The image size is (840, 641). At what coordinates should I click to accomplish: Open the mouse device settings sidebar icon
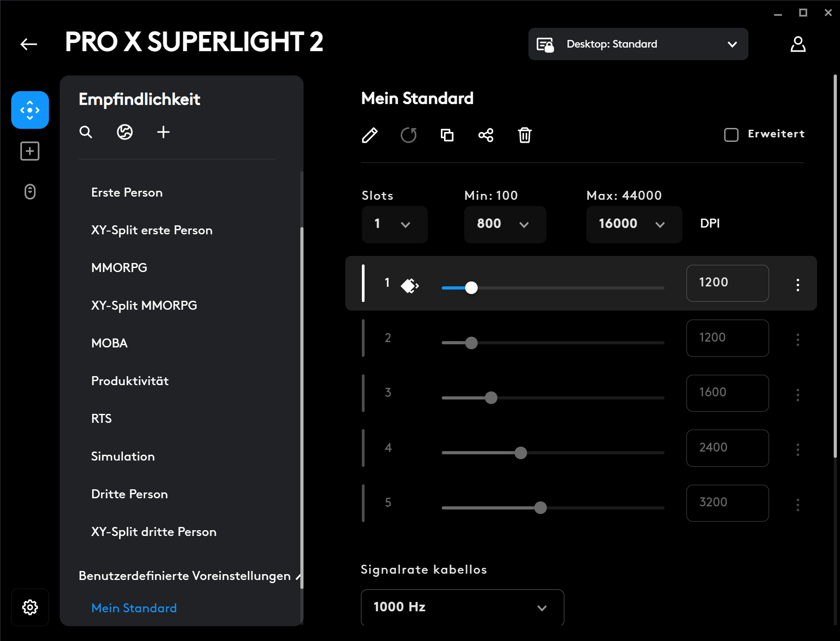(x=30, y=192)
